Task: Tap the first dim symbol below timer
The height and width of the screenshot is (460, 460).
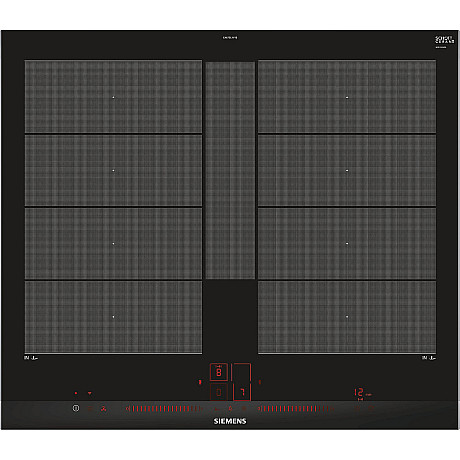Action: point(357,408)
